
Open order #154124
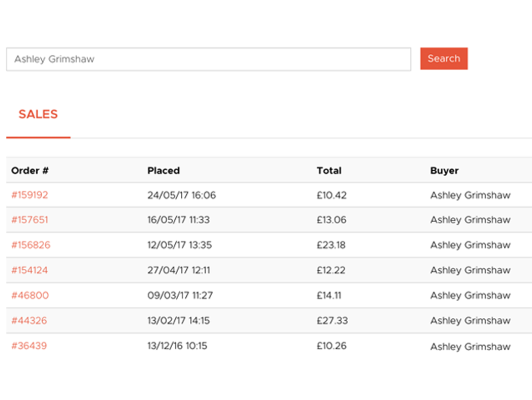click(x=29, y=270)
